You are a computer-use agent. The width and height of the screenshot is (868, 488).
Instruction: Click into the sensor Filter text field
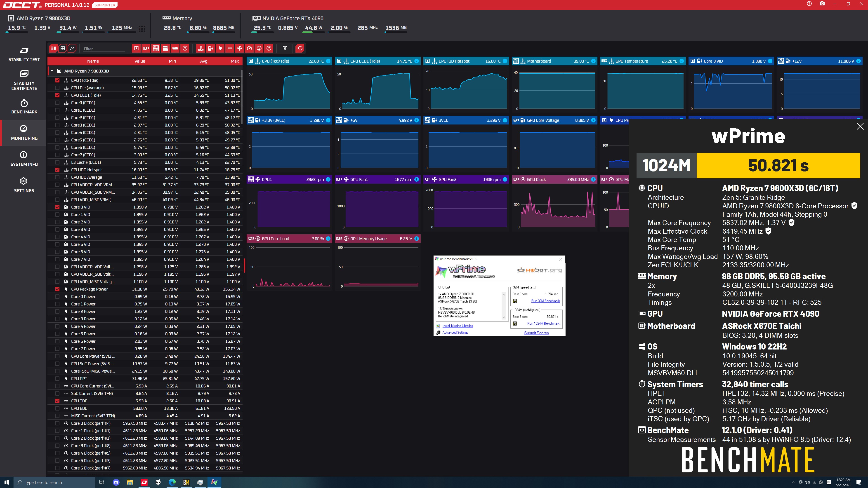(104, 49)
